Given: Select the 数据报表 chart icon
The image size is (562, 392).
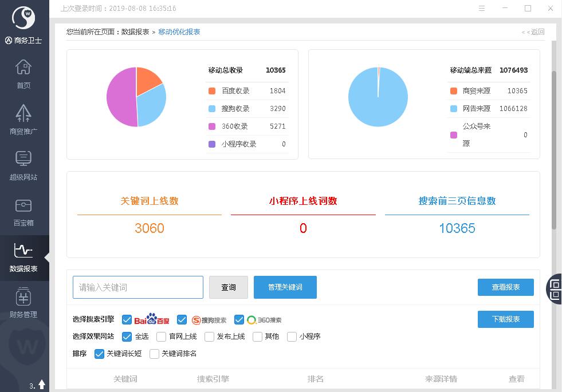Looking at the screenshot, I should tap(23, 251).
